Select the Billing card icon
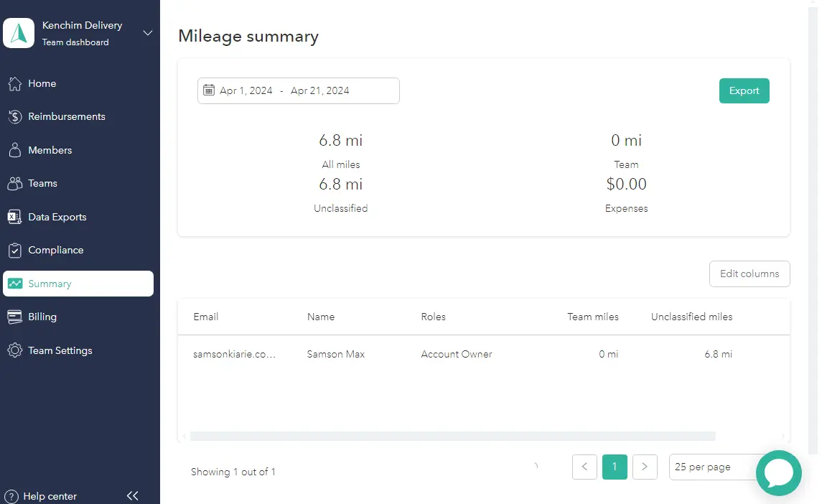822x504 pixels. pos(16,317)
